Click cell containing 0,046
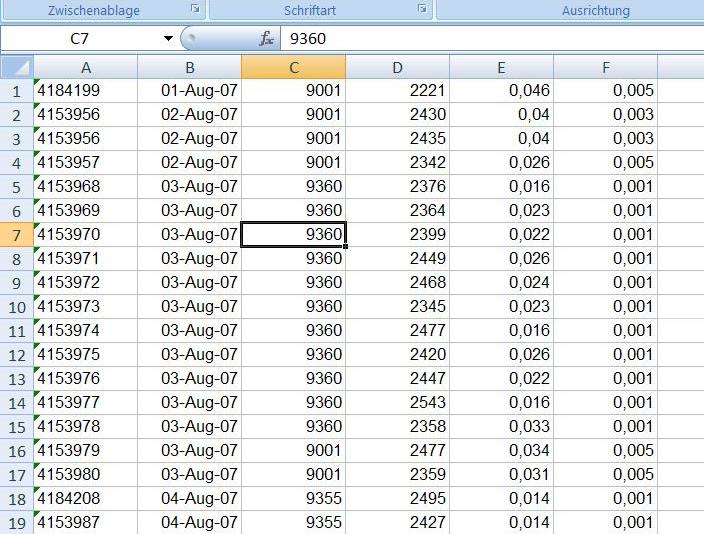704x534 pixels. click(x=502, y=91)
